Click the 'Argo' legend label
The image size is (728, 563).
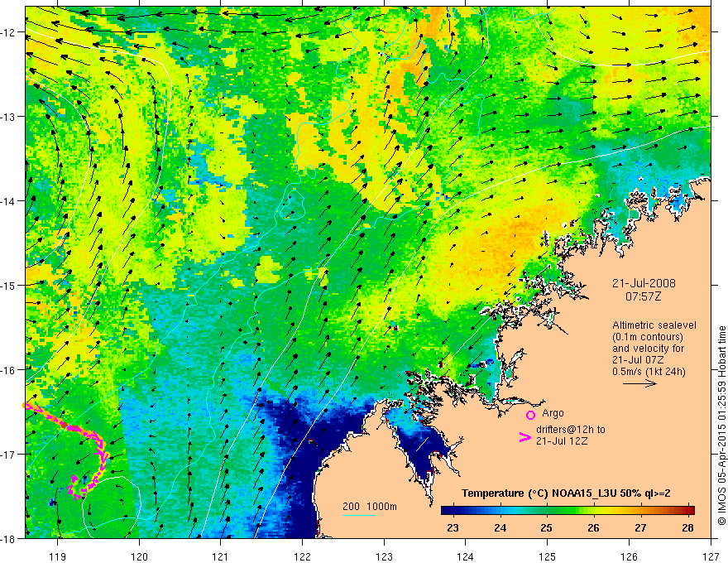(x=553, y=413)
